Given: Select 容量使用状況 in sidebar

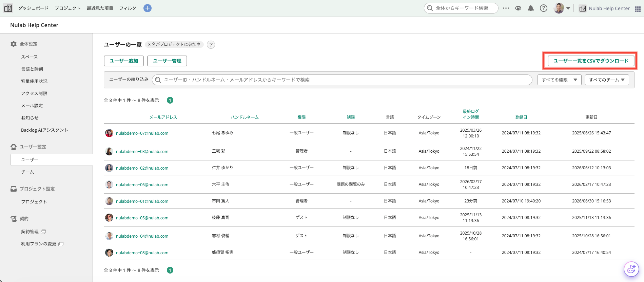Looking at the screenshot, I should (34, 81).
